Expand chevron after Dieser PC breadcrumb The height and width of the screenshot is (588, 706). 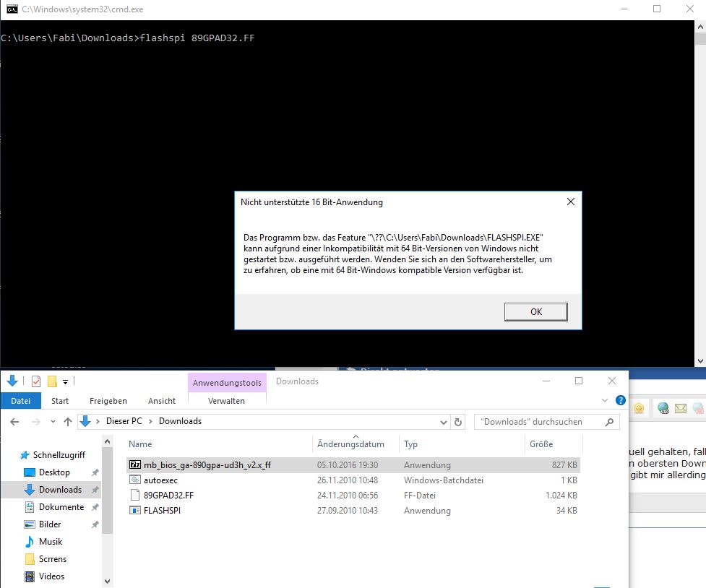pos(150,421)
